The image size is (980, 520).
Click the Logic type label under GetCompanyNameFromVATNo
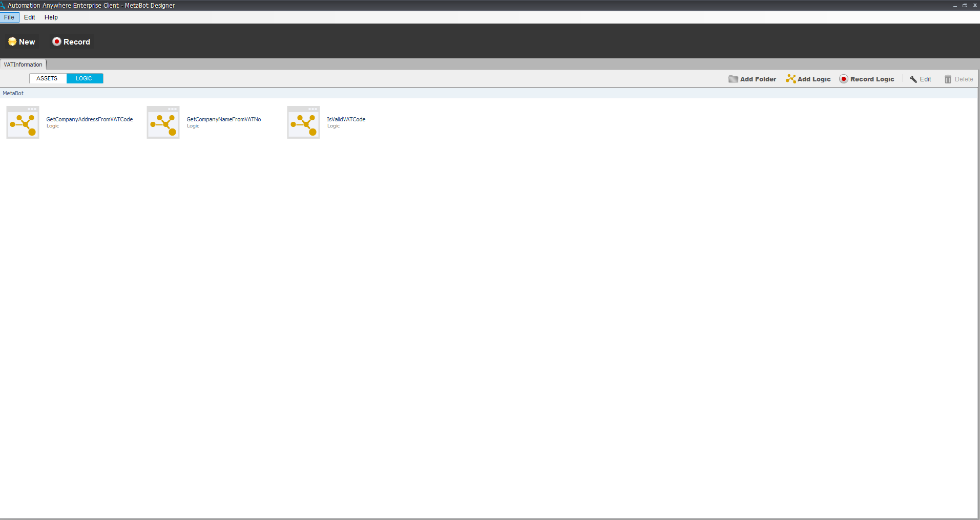point(193,126)
